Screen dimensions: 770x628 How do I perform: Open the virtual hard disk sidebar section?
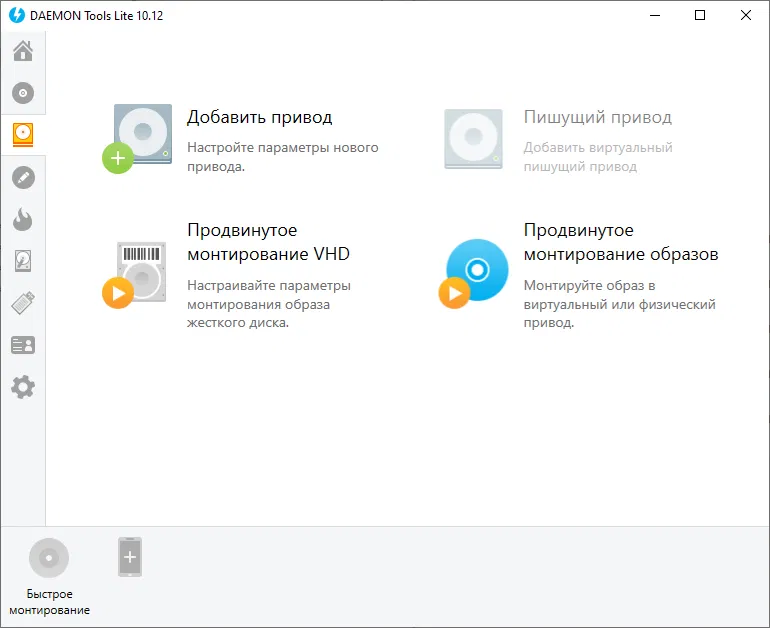tap(23, 261)
